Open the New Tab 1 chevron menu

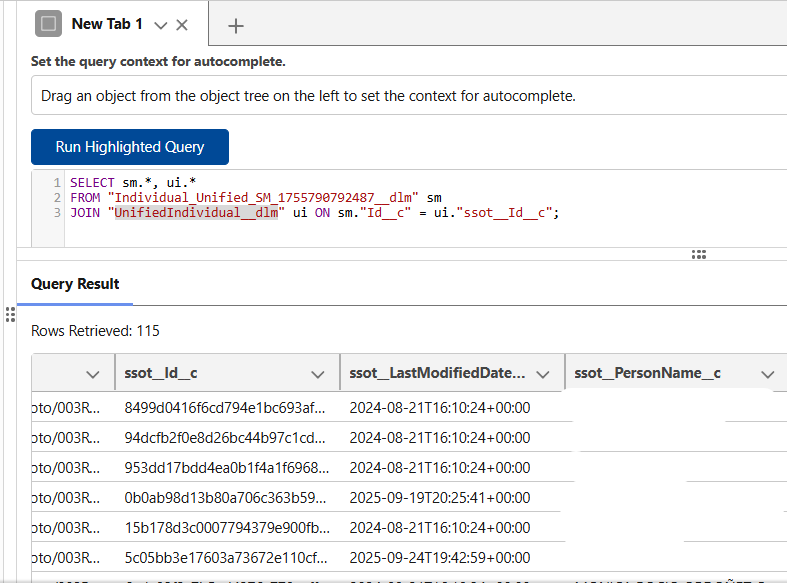160,25
